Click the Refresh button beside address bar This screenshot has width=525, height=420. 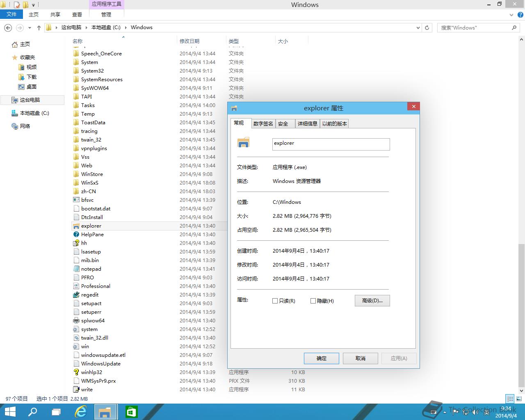tap(427, 28)
